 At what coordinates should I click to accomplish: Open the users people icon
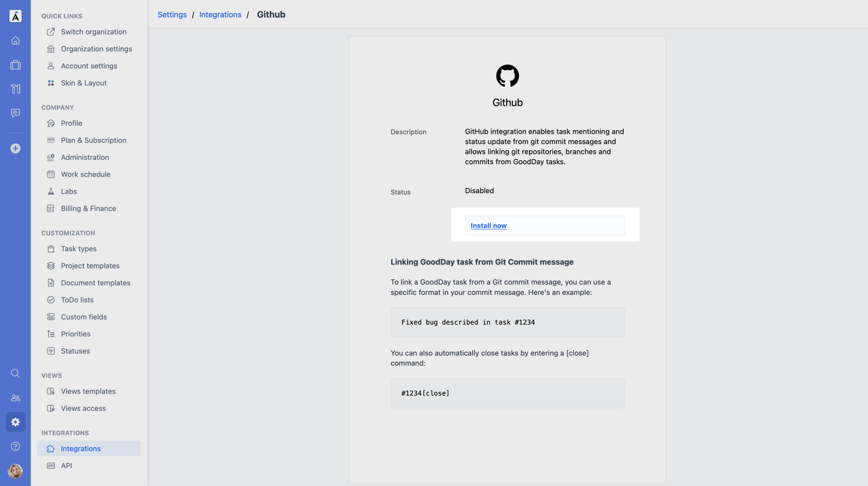16,398
